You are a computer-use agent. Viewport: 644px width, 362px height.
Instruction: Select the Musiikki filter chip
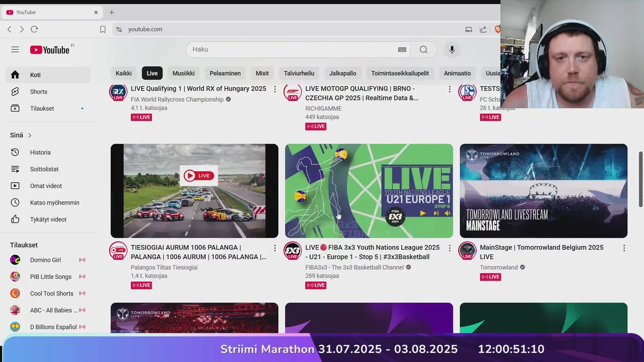pos(184,73)
